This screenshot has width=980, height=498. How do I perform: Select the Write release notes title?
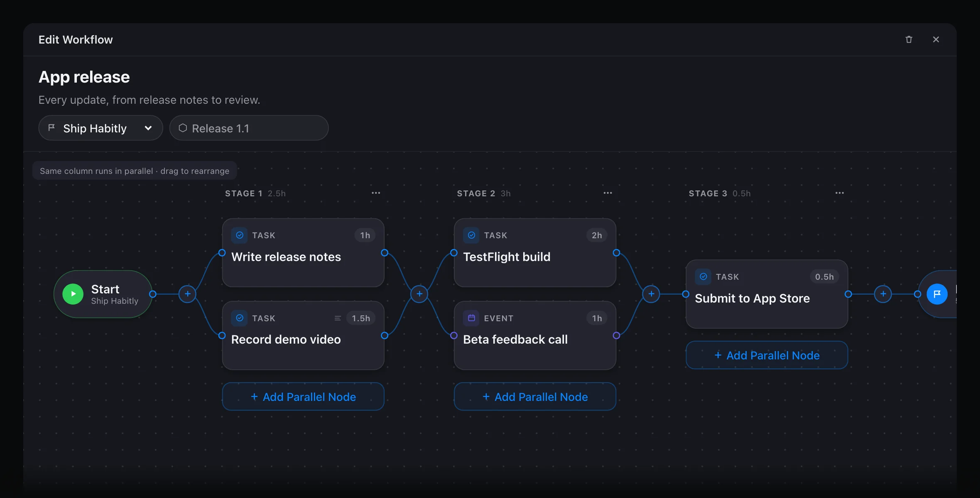coord(286,257)
